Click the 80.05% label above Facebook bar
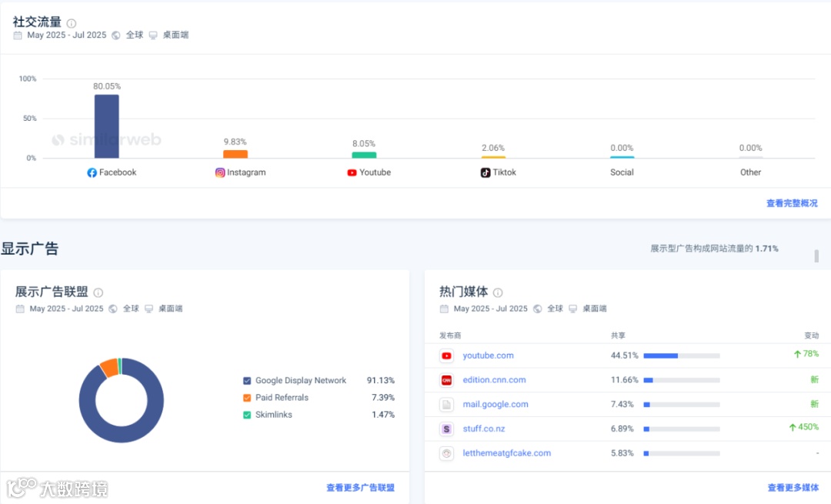Screen dimensions: 831x504 (x=107, y=86)
